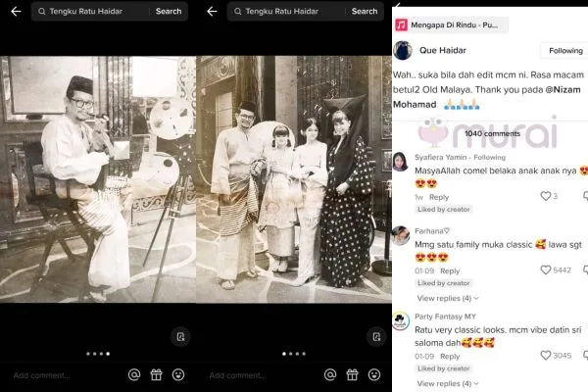Tap the mention @ icon in left comment bar

coord(134,374)
